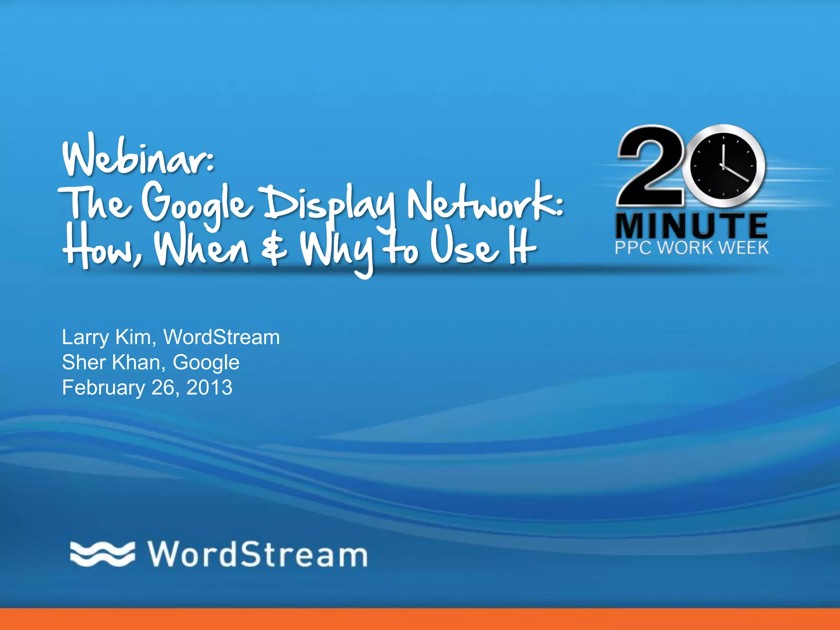Click the February 26, 2013 date
This screenshot has height=630, width=840.
click(x=147, y=388)
